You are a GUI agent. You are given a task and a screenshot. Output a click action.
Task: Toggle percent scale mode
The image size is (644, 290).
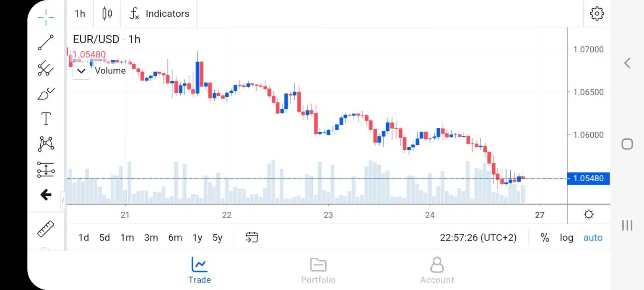(545, 238)
